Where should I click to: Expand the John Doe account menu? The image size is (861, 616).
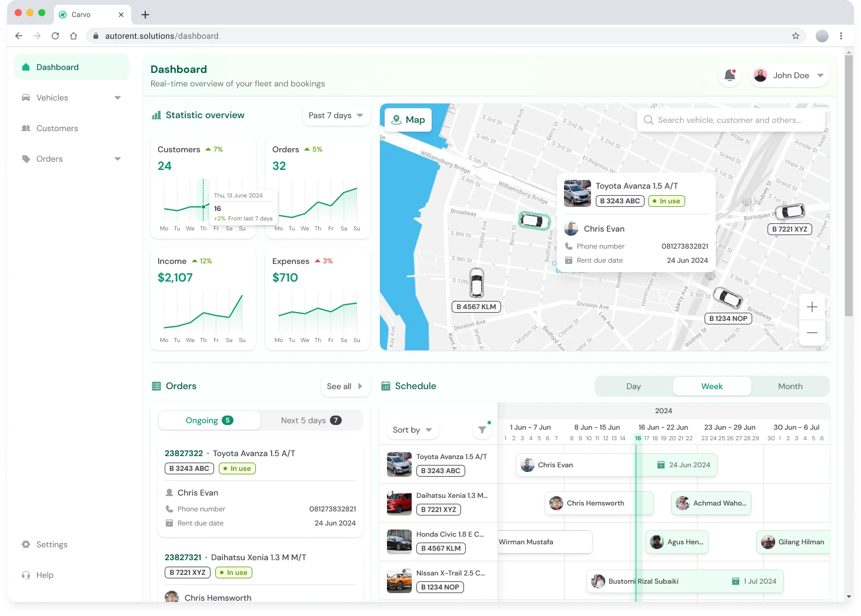coord(789,75)
